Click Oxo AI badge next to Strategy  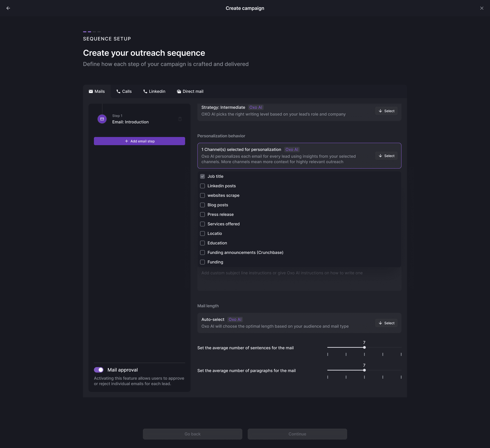256,107
